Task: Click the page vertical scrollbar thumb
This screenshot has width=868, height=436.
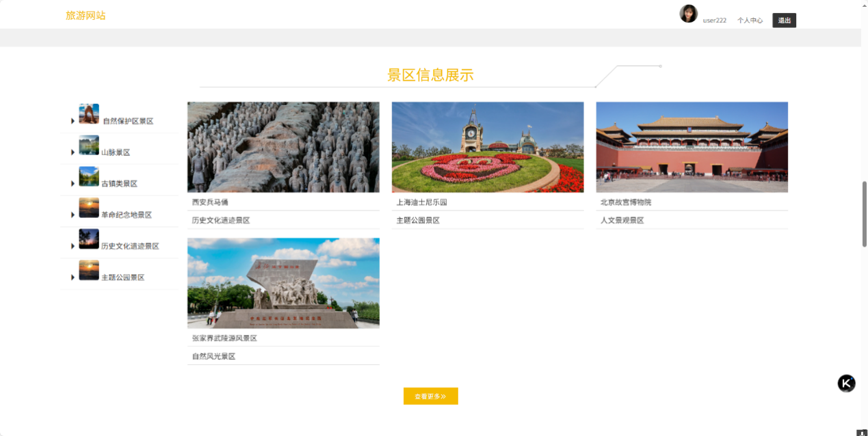Action: (x=865, y=214)
